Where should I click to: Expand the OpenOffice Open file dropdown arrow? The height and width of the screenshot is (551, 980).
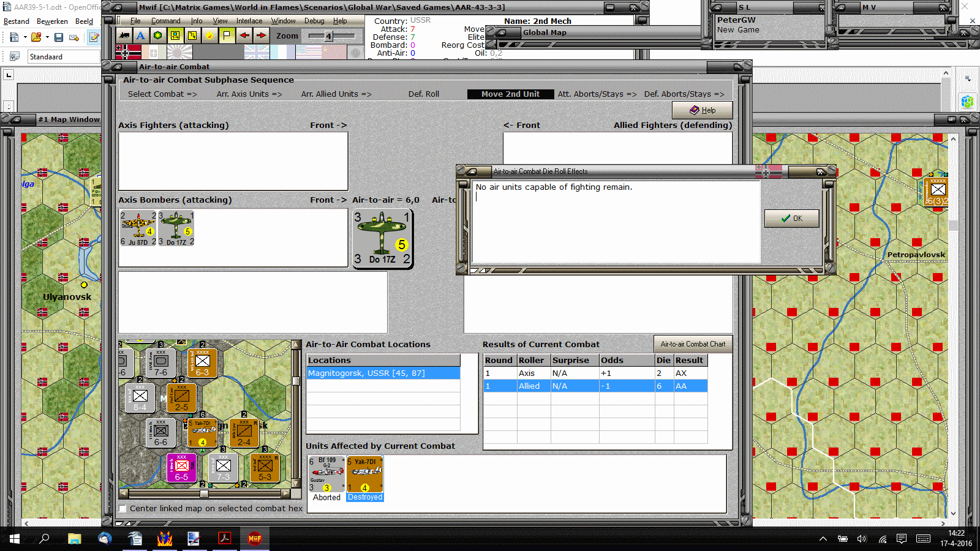click(47, 37)
